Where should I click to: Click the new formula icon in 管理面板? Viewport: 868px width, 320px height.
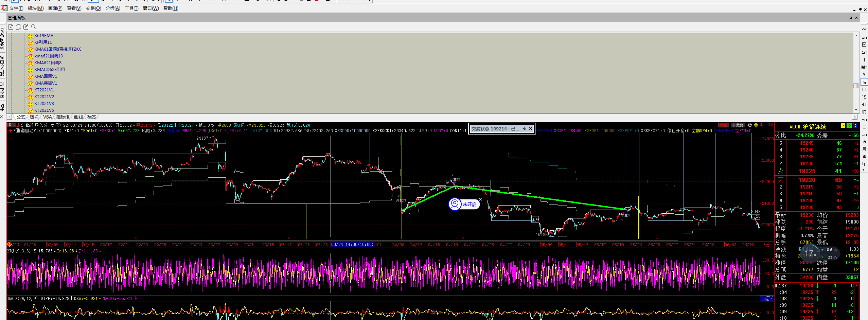(11, 27)
